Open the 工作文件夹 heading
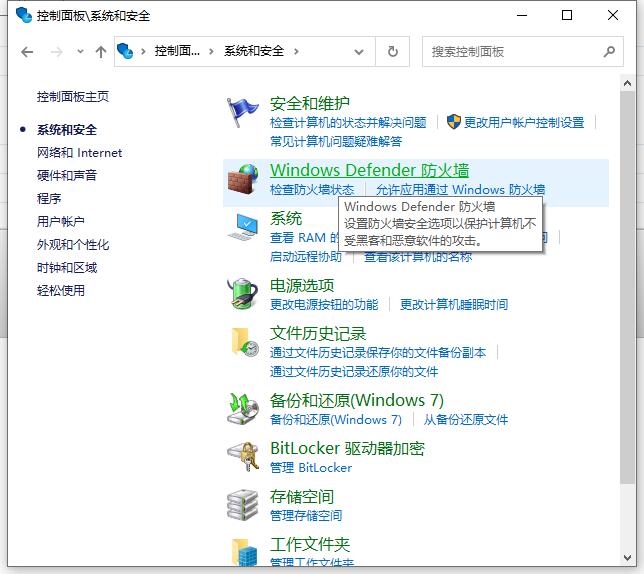Image resolution: width=644 pixels, height=574 pixels. [310, 544]
